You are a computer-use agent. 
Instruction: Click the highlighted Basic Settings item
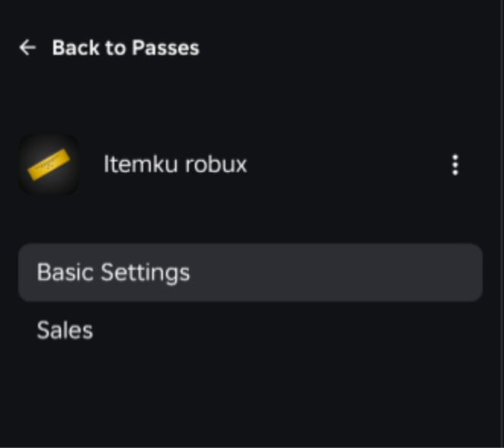point(250,272)
